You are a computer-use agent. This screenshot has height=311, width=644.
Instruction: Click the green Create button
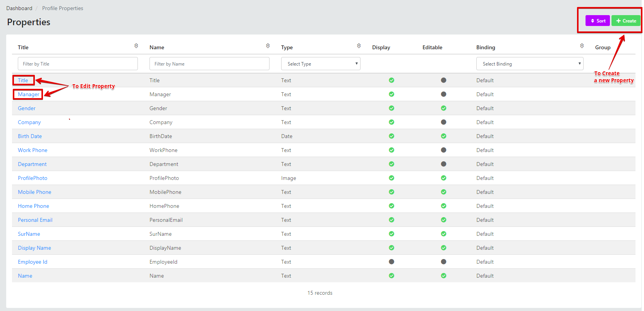(626, 21)
